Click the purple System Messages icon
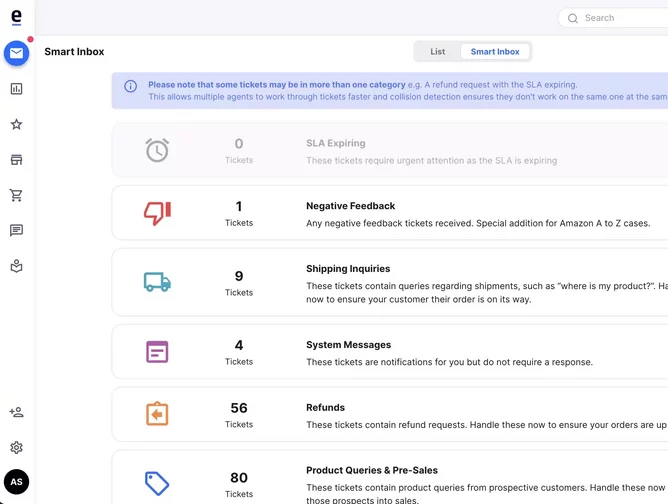 click(157, 351)
